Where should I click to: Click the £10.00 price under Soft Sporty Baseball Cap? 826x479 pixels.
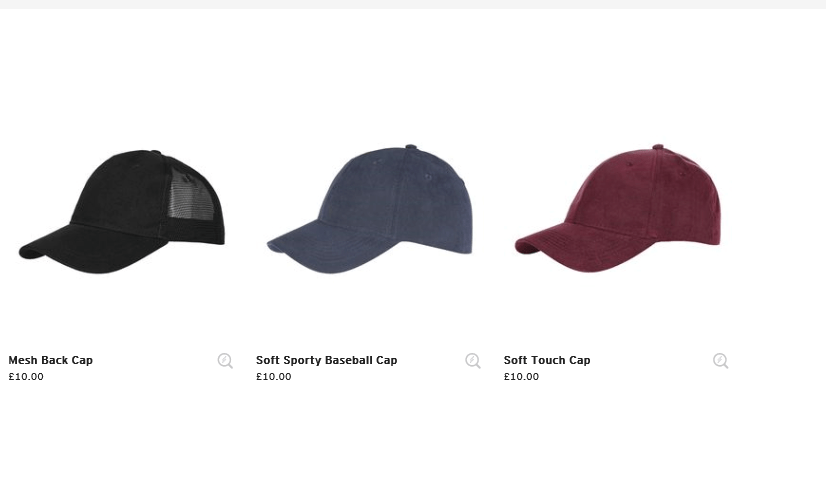pyautogui.click(x=273, y=376)
